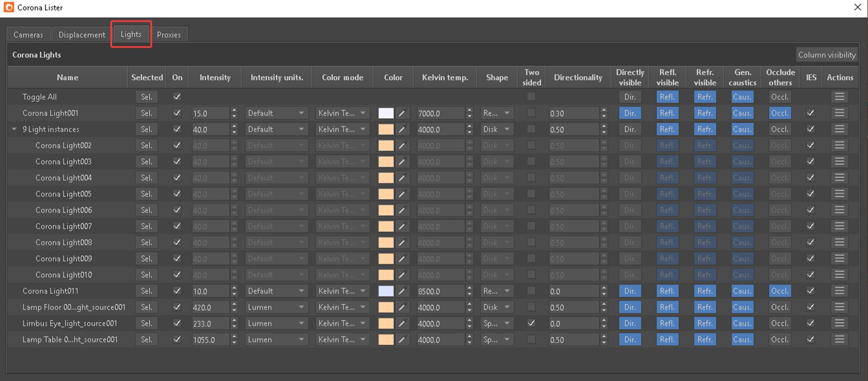Enable Two sided checkbox for Corona Light001

pyautogui.click(x=531, y=113)
